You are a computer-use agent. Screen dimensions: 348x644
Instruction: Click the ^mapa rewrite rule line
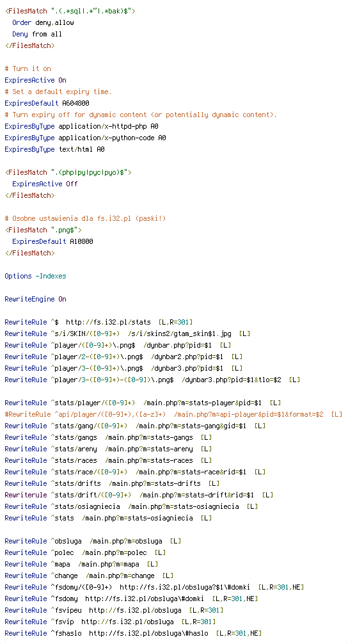[82, 564]
